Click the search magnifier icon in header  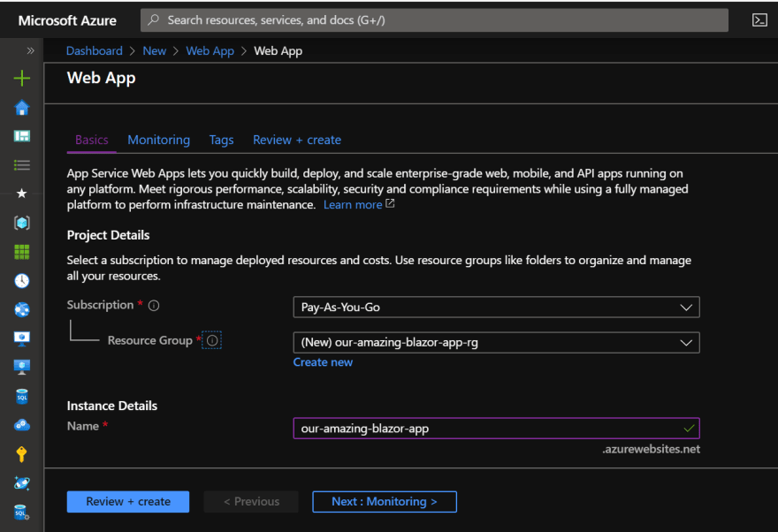coord(153,19)
